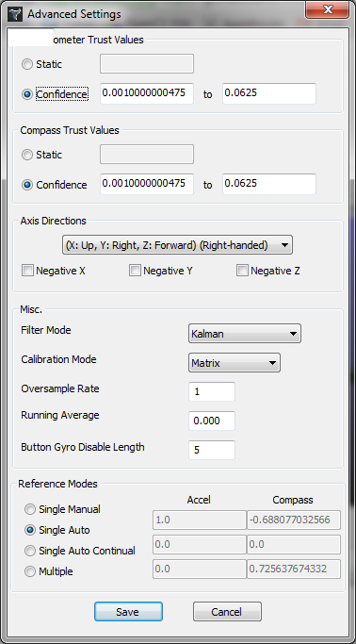Click the Button Gyro Disable Length field

[212, 450]
